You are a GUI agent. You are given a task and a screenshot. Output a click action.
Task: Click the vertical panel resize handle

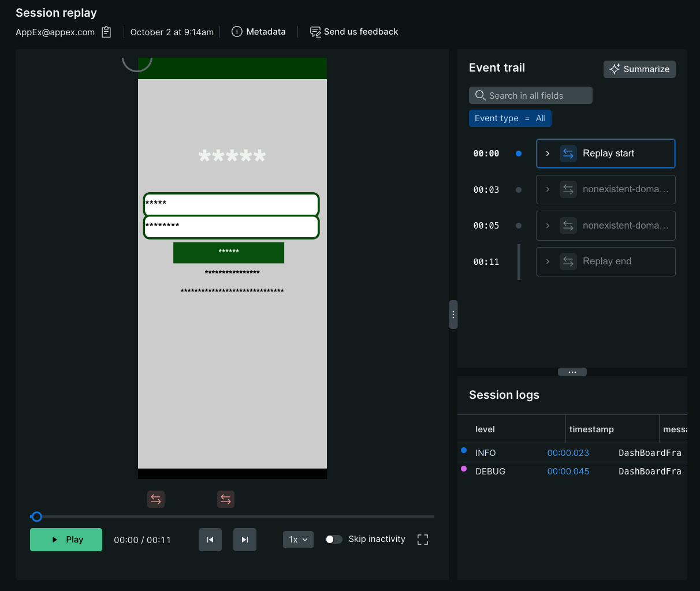pyautogui.click(x=453, y=315)
